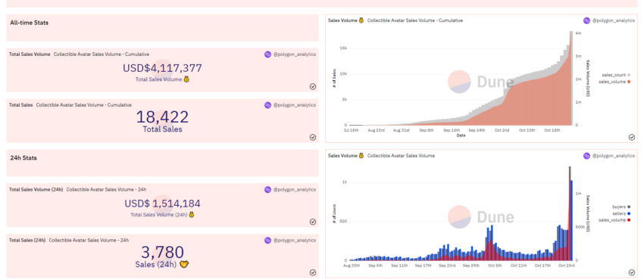
Task: Toggle sales_count series in cumulative chart legend
Action: (616, 75)
